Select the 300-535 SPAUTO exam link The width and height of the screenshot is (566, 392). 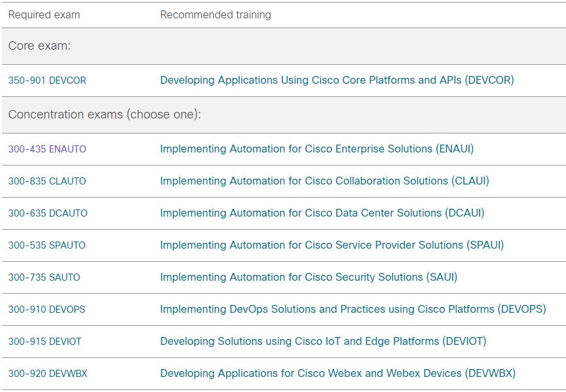(x=47, y=245)
